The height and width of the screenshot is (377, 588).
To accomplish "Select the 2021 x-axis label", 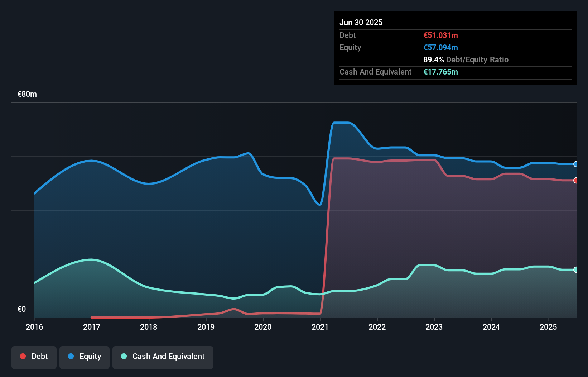I will pyautogui.click(x=320, y=327).
